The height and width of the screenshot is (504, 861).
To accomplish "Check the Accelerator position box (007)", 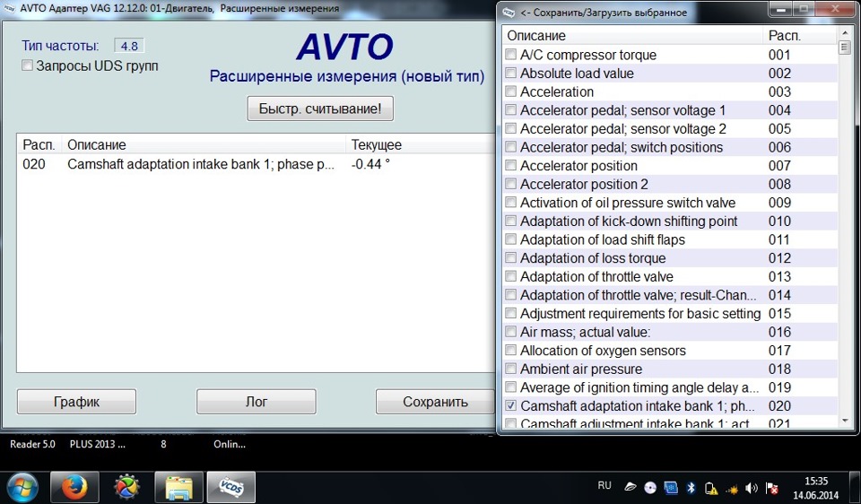I will pyautogui.click(x=510, y=165).
